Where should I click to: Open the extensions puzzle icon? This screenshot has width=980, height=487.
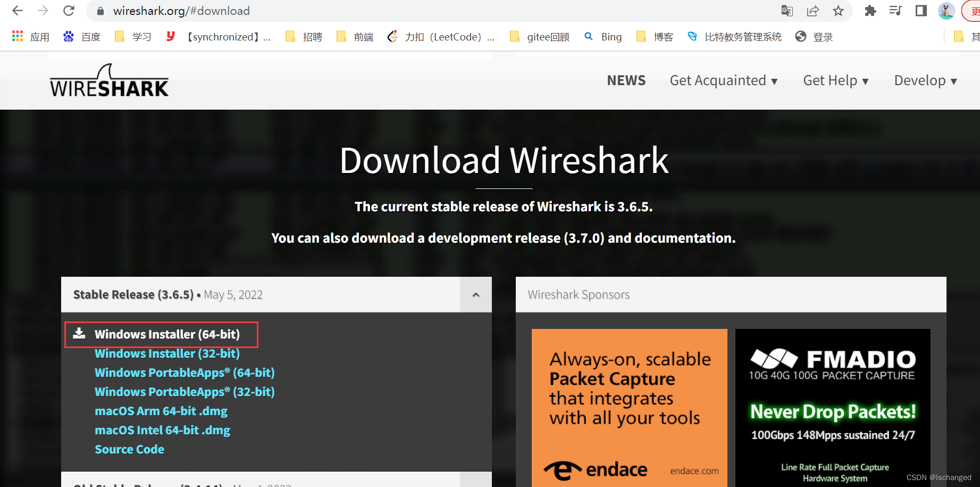[x=870, y=11]
